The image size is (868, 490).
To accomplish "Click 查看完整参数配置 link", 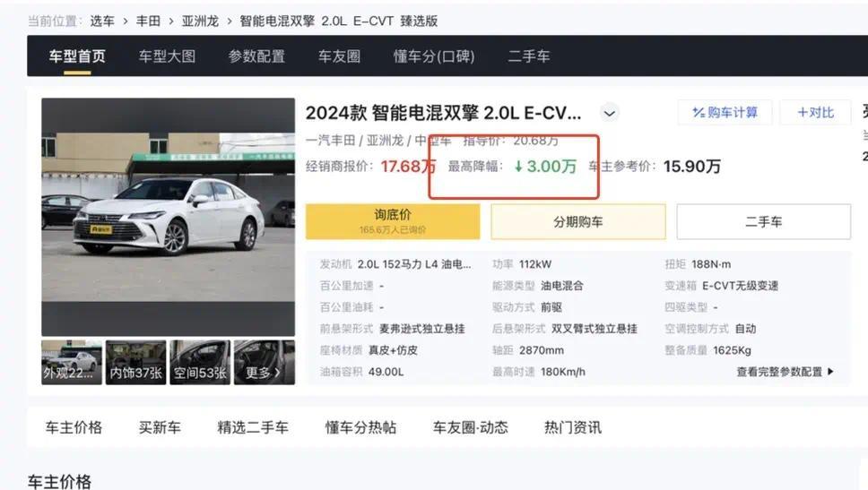I will click(779, 372).
